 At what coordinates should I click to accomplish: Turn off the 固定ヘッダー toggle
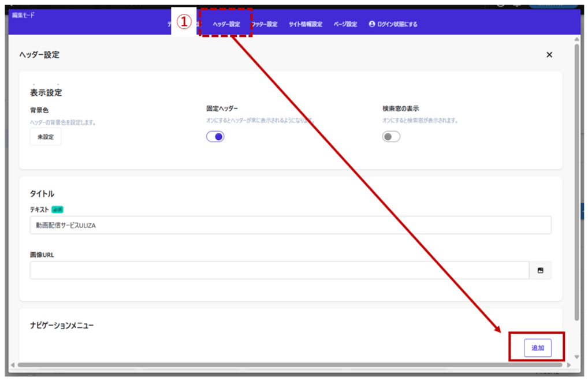[x=215, y=137]
